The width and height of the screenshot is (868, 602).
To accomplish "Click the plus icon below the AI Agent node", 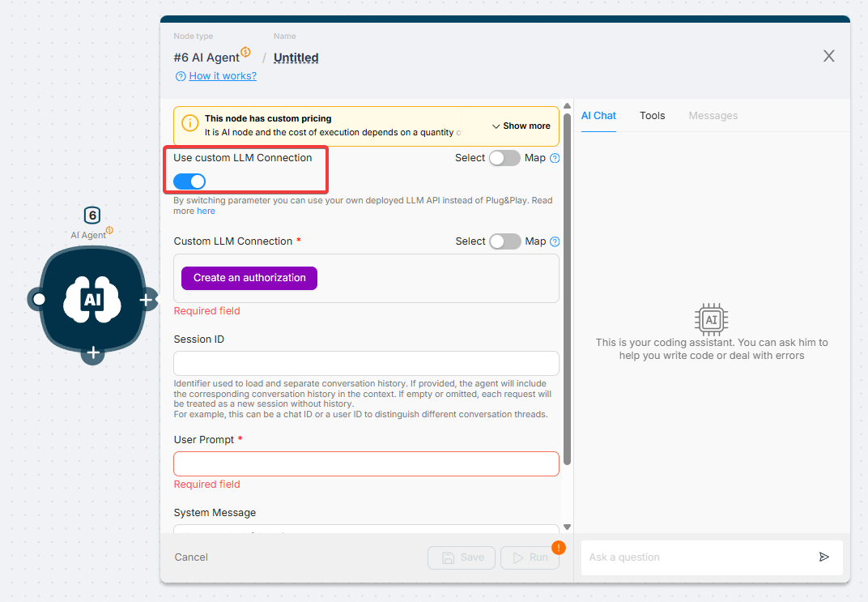I will 91,353.
